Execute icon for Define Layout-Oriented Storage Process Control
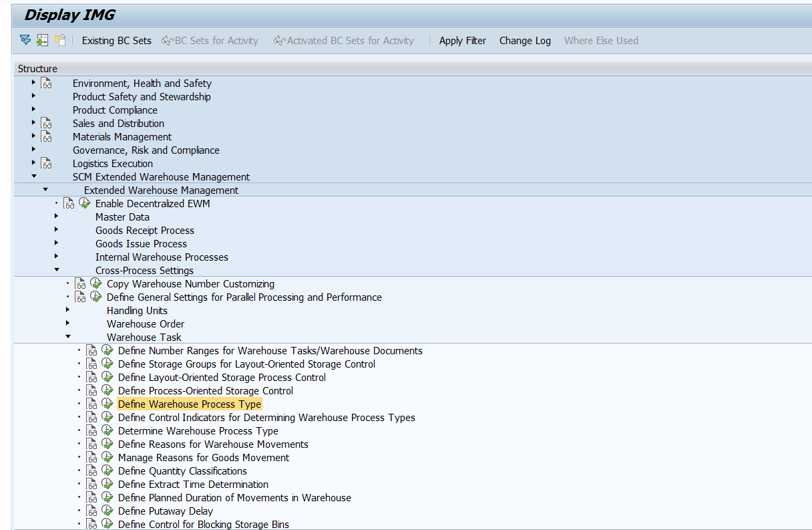Screen dimensions: 812x530 click(x=107, y=377)
